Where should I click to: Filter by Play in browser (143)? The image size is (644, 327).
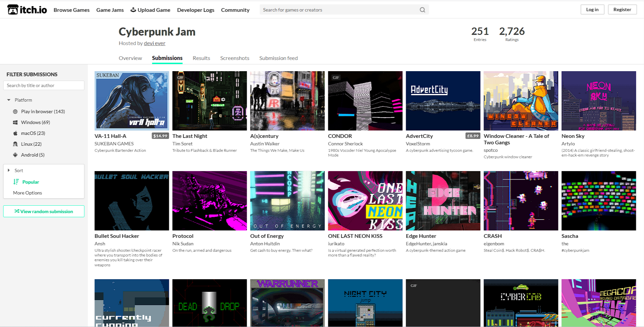click(43, 111)
